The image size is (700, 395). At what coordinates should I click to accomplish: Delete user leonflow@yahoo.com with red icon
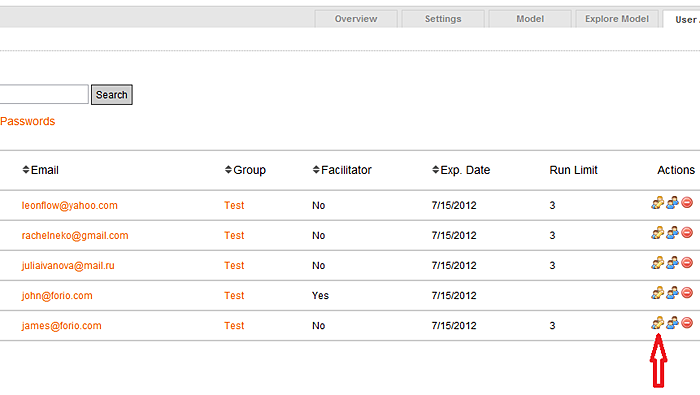point(687,203)
